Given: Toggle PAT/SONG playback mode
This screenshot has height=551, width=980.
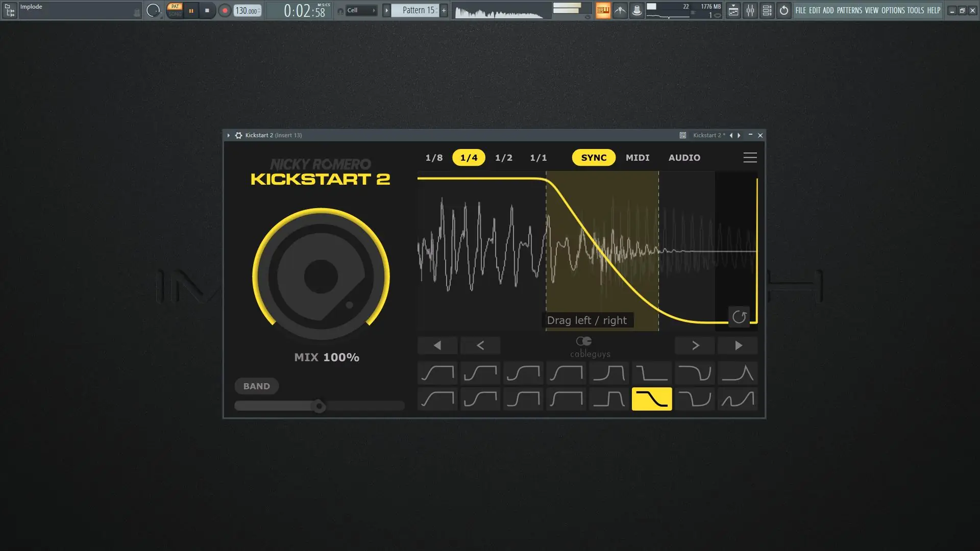Looking at the screenshot, I should [175, 10].
